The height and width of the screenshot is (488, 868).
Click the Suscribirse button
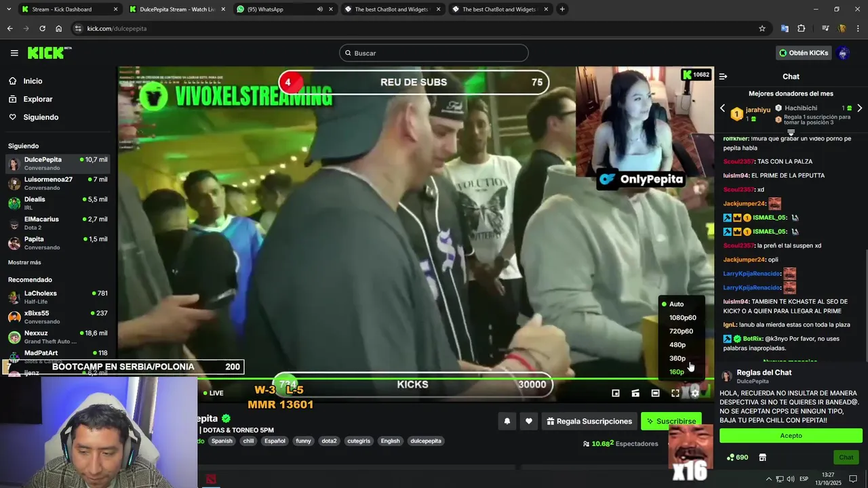click(671, 421)
